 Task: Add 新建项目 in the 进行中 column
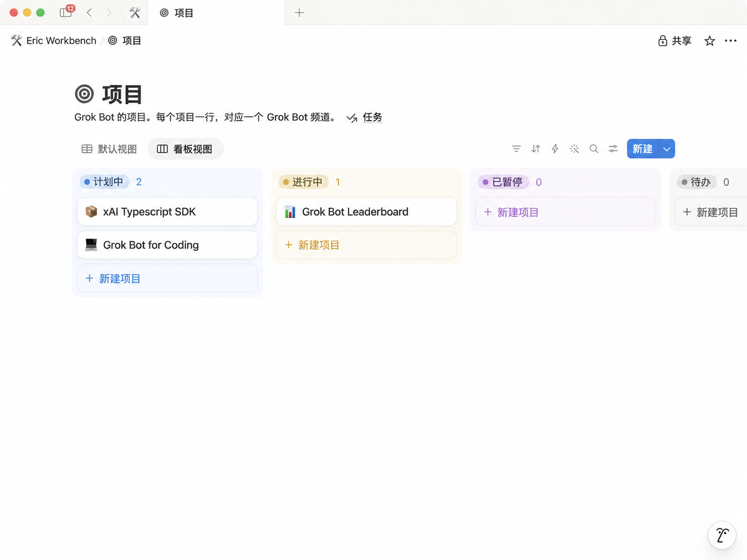366,245
